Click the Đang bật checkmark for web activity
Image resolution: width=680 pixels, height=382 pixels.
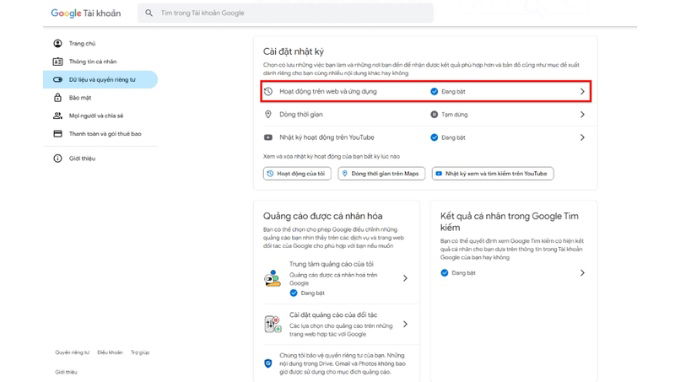434,91
